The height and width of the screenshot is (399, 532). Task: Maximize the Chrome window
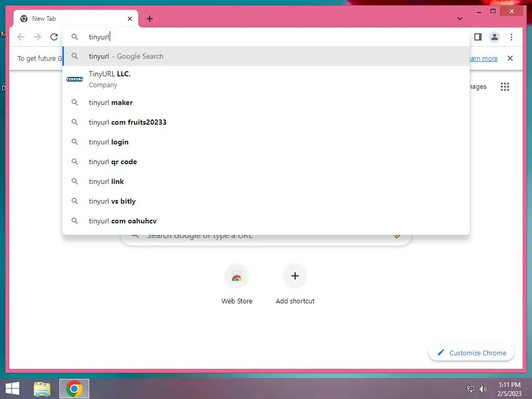click(493, 11)
